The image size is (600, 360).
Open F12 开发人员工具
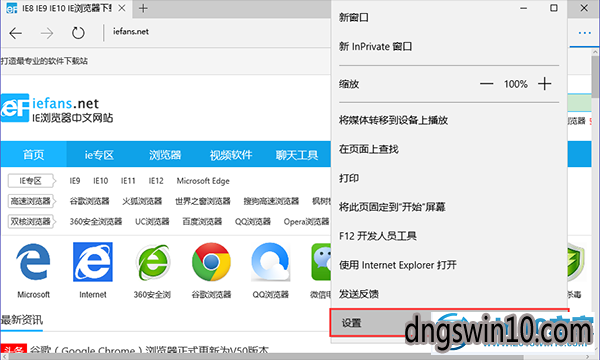449,236
